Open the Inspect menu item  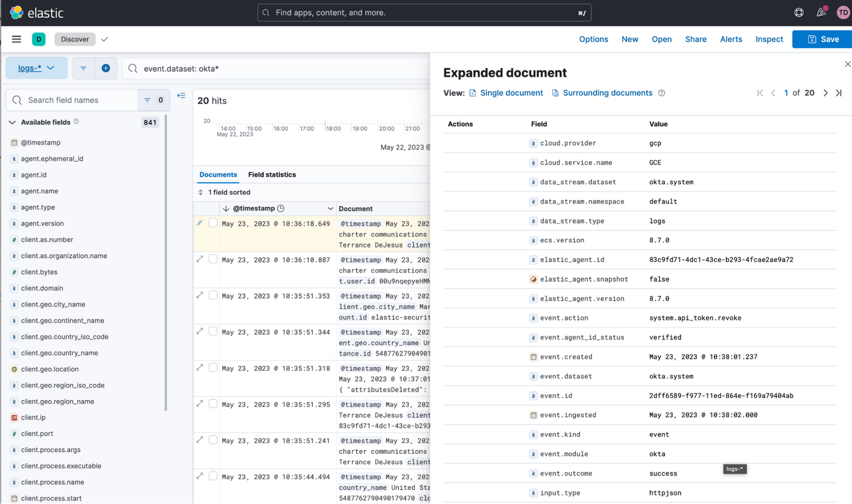(769, 39)
